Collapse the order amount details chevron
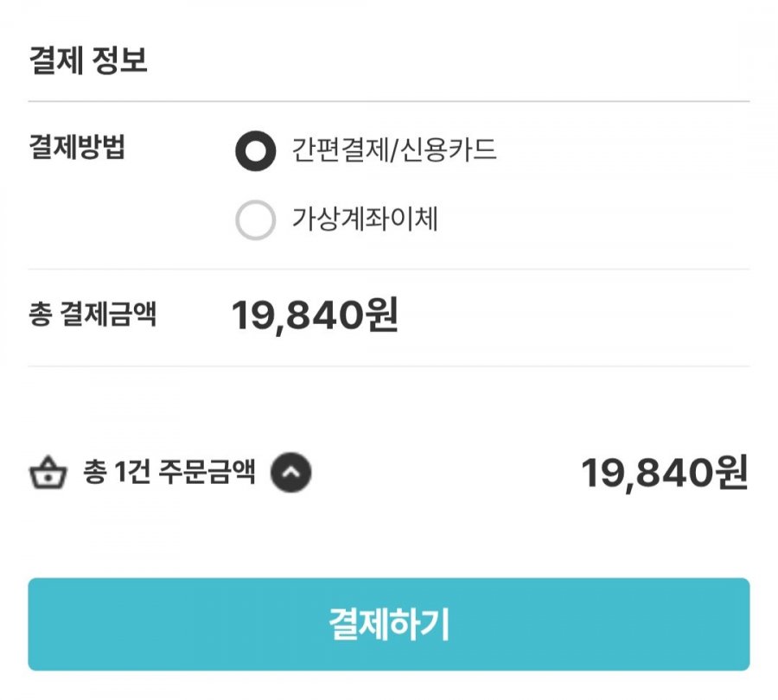 tap(291, 473)
